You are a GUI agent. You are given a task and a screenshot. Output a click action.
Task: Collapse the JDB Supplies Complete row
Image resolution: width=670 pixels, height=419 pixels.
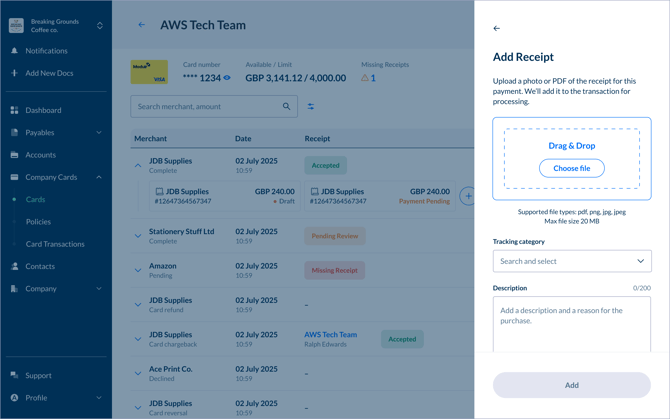coord(138,165)
